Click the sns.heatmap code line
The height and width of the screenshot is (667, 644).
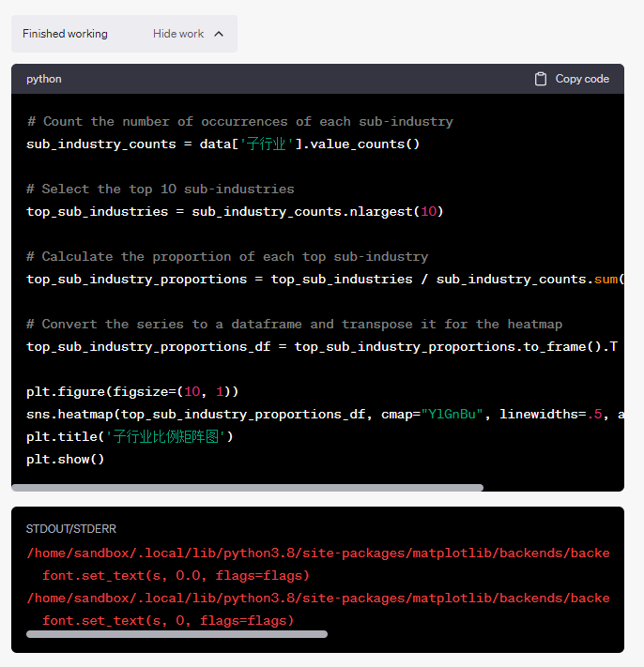pos(319,414)
